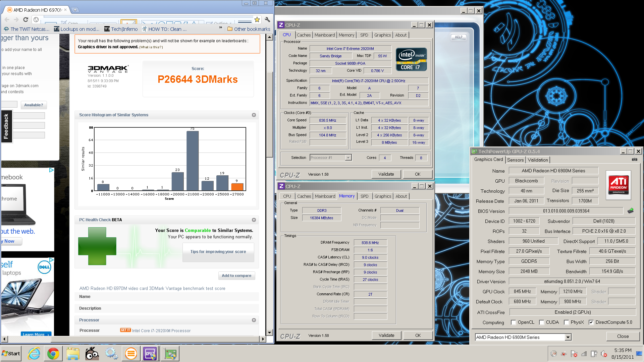Click the CPU-Z taskbar icon

[x=150, y=354]
